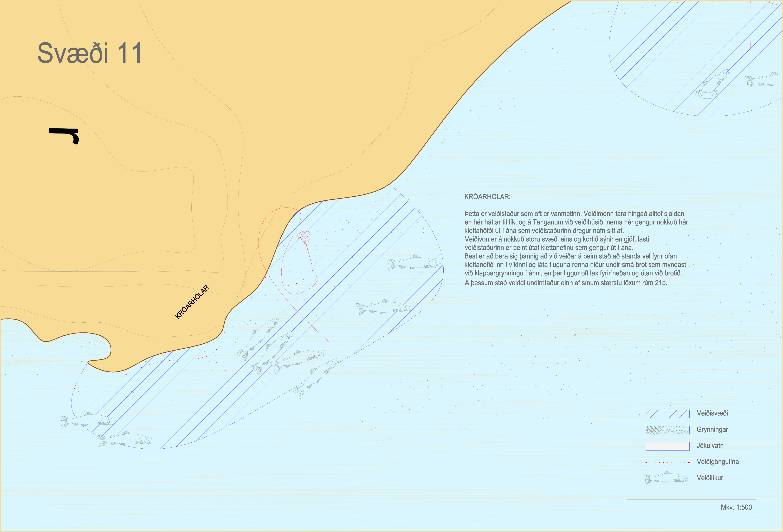Click the Veiðilíkur fish icon in the legend

[666, 478]
